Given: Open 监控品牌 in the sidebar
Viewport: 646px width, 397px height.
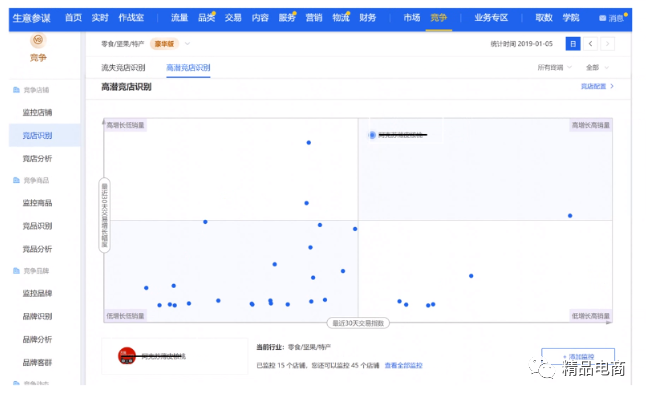Looking at the screenshot, I should (x=37, y=293).
